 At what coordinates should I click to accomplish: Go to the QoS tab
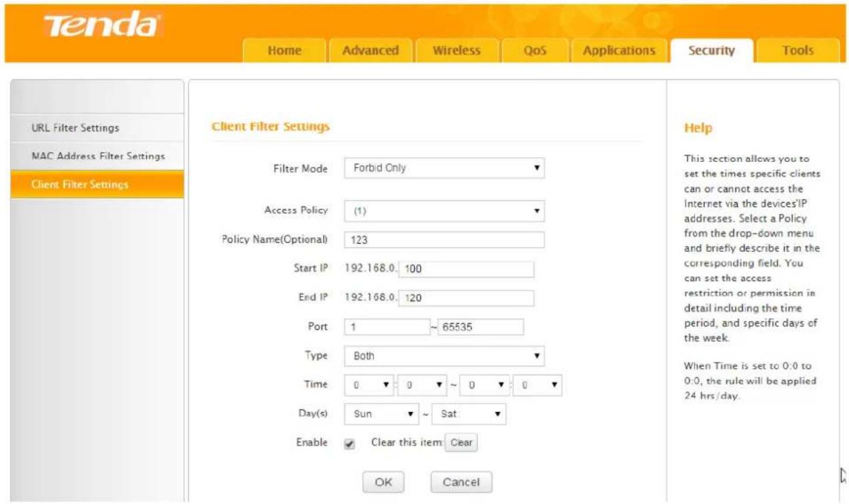[535, 51]
